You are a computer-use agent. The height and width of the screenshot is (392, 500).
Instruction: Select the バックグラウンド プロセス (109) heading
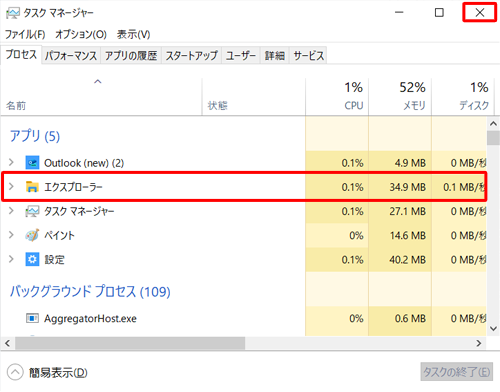pos(90,291)
